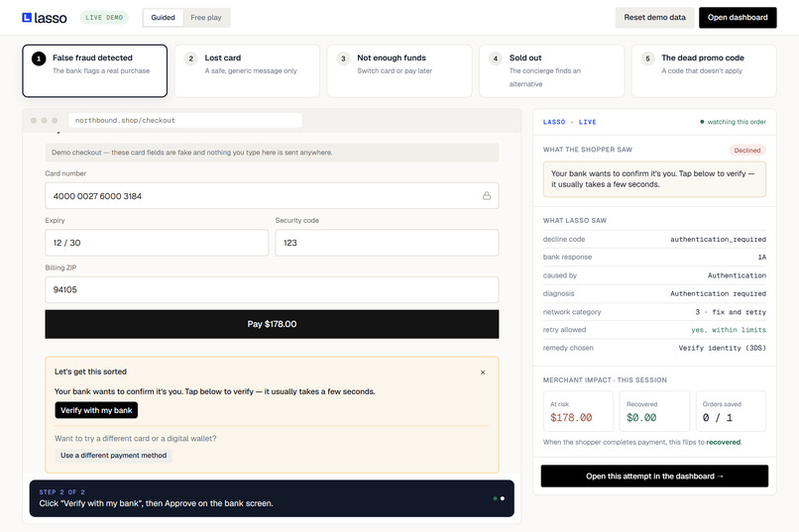Switch to Guided mode
This screenshot has width=799, height=532.
pos(163,17)
